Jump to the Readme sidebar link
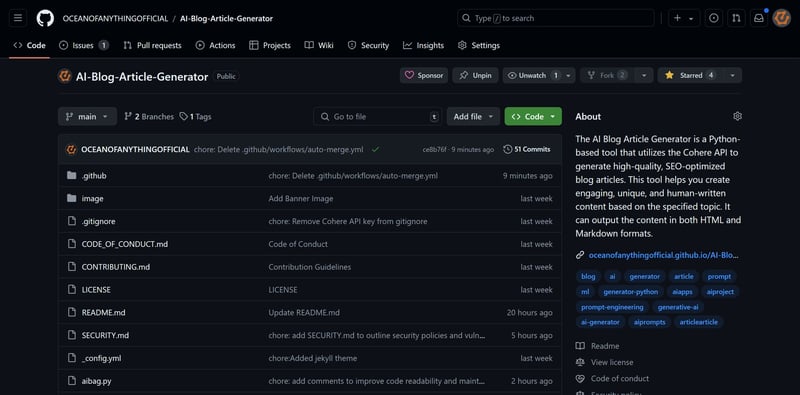 click(597, 346)
